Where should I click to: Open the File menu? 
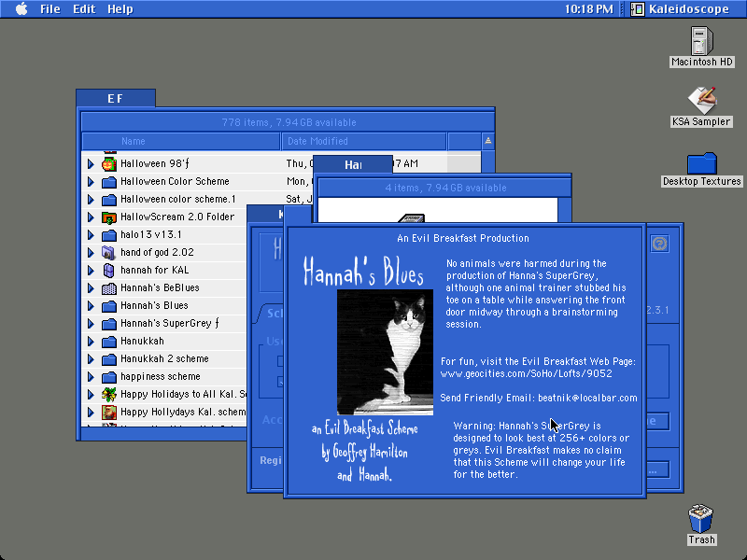point(50,9)
